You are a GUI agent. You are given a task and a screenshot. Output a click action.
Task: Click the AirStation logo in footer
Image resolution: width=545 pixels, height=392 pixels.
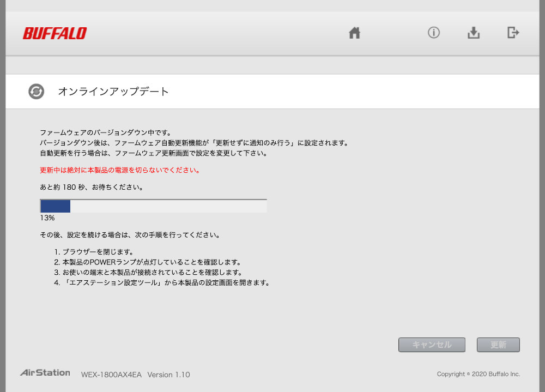click(x=45, y=372)
